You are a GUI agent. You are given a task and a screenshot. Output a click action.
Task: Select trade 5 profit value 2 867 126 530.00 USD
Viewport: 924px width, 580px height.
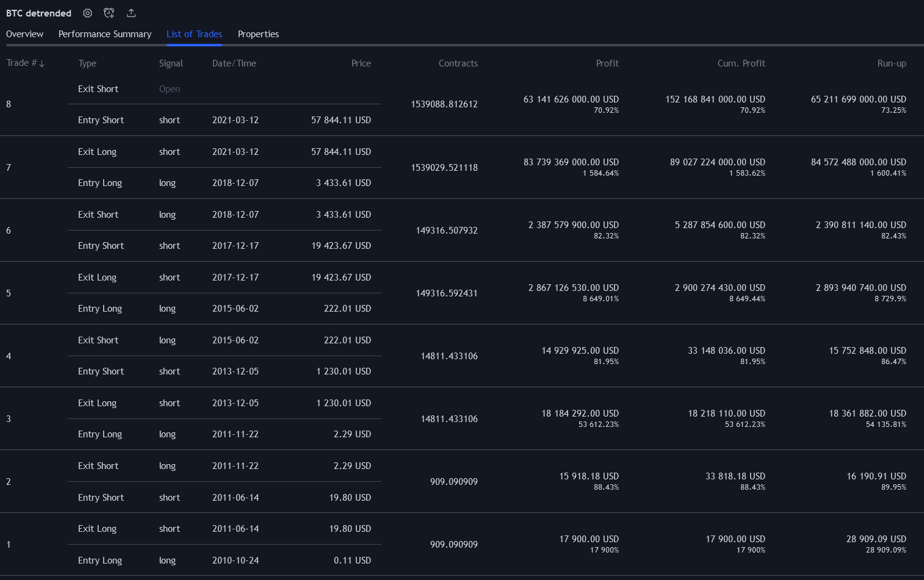tap(573, 288)
